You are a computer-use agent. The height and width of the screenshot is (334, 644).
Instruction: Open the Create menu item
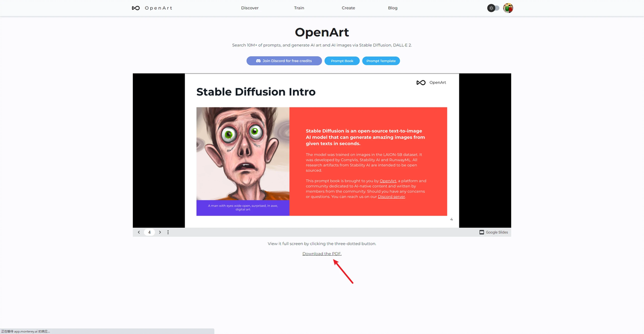[x=348, y=8]
